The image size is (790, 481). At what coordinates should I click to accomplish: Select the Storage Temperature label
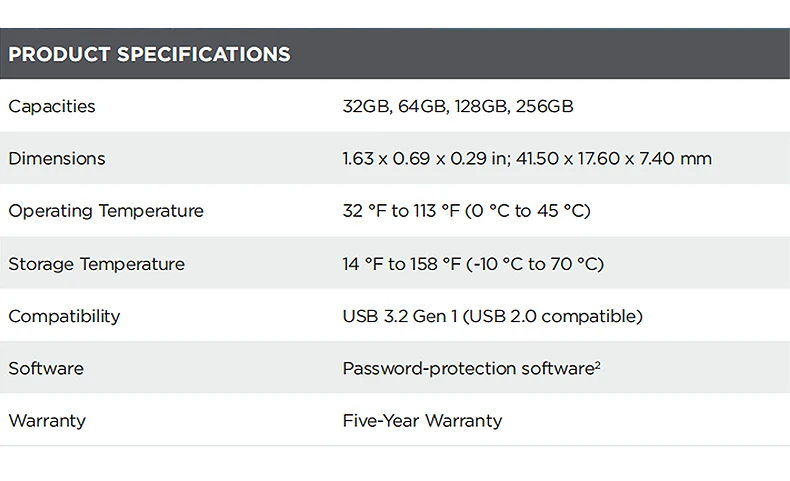point(97,264)
